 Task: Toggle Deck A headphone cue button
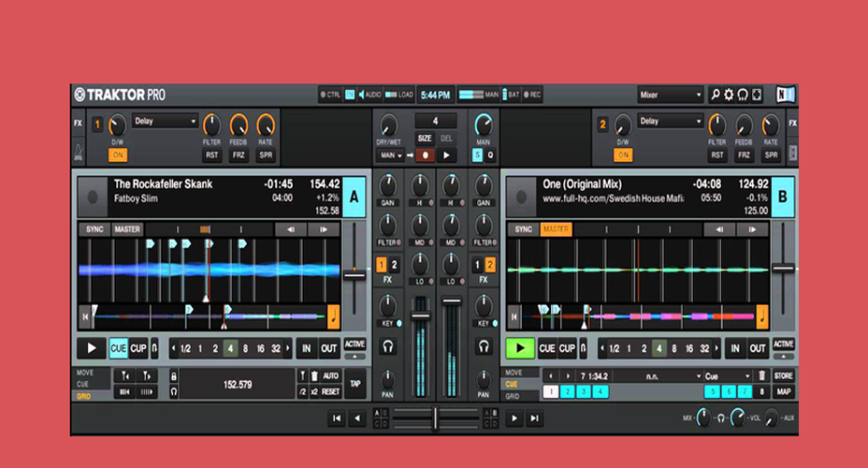[388, 347]
